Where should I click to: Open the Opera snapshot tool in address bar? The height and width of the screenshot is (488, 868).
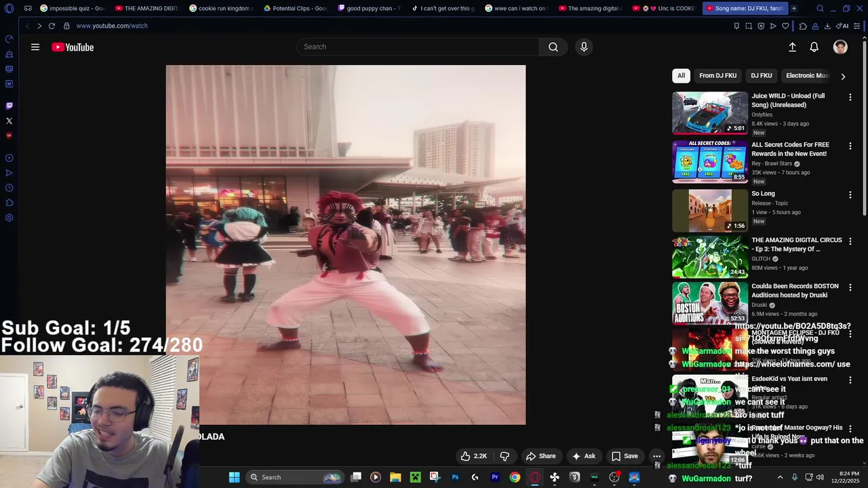(749, 26)
